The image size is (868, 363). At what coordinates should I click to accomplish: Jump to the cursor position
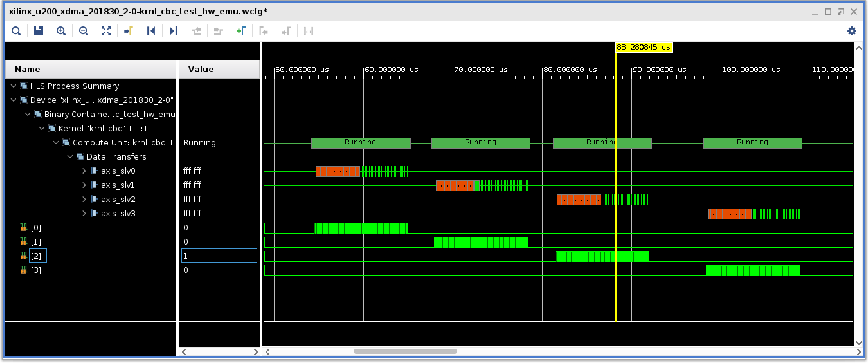click(x=129, y=31)
